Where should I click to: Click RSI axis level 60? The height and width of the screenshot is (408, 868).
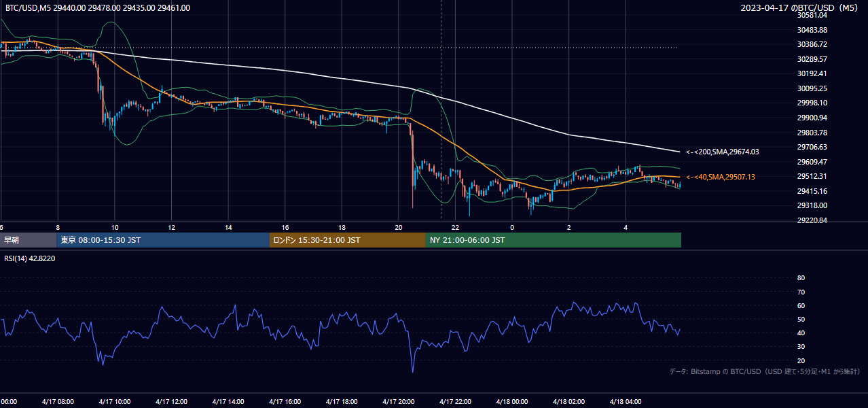(x=801, y=305)
